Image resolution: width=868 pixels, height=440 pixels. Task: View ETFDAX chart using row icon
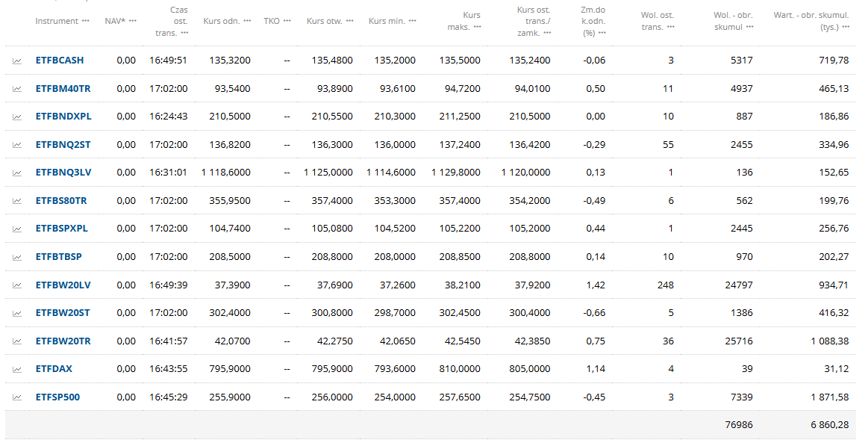(x=17, y=369)
